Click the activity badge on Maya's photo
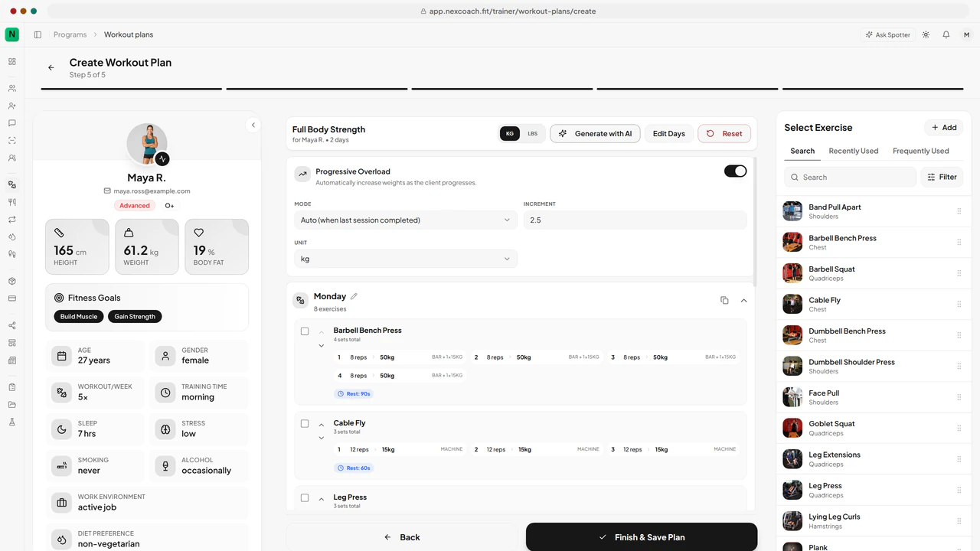This screenshot has height=551, width=980. [x=162, y=158]
